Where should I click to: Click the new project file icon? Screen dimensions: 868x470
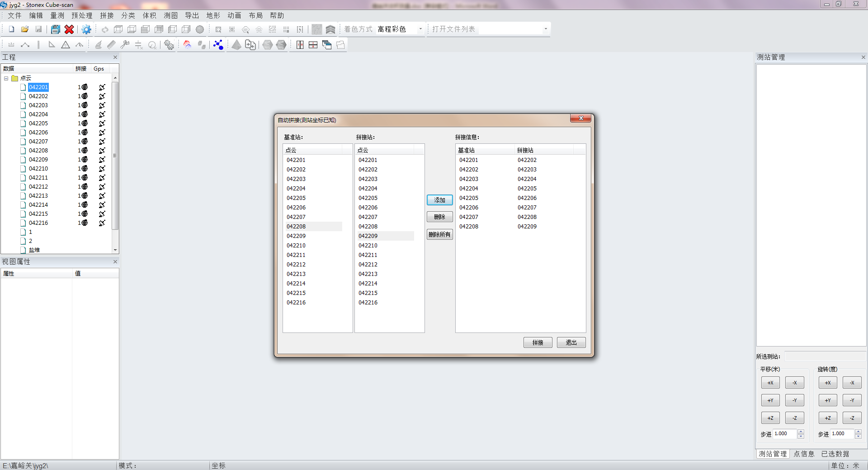[11, 29]
